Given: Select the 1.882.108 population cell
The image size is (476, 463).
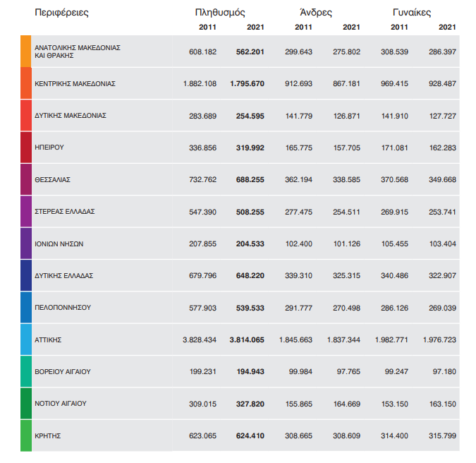Looking at the screenshot, I should [200, 83].
